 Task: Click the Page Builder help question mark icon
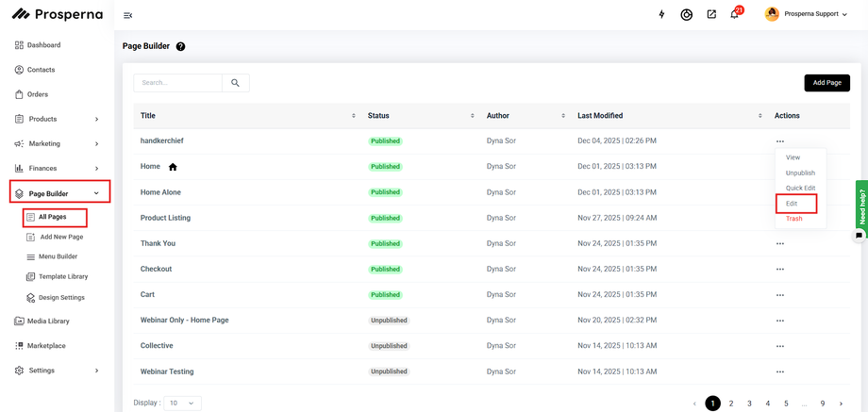[181, 46]
